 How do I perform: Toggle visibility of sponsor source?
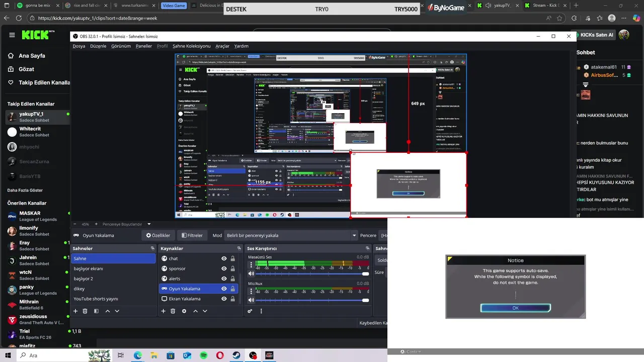224,268
